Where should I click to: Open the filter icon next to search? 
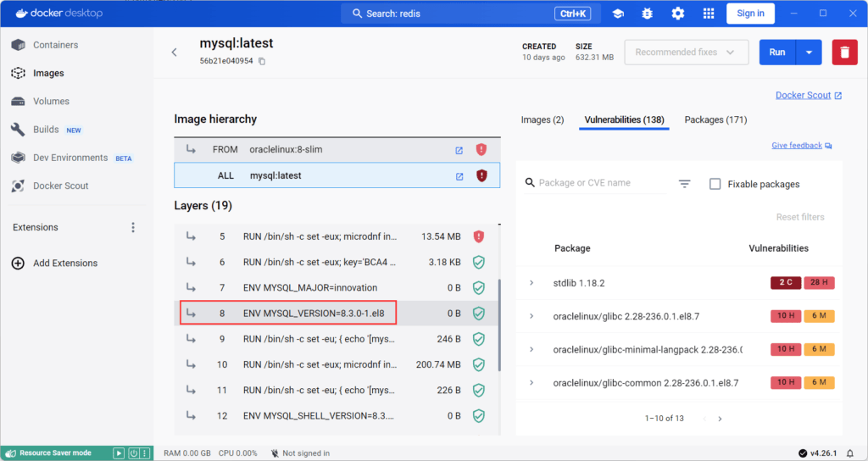tap(684, 184)
